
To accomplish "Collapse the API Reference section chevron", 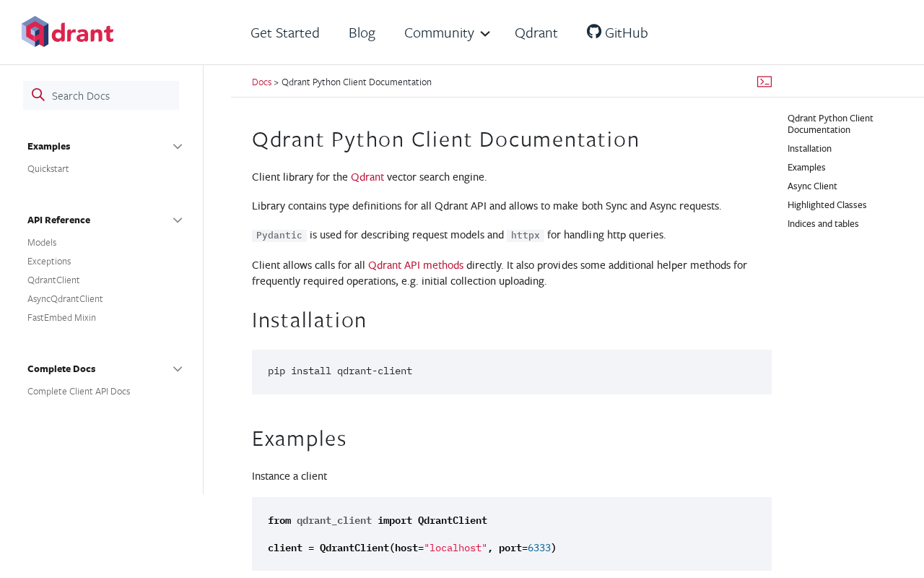I will pyautogui.click(x=178, y=220).
